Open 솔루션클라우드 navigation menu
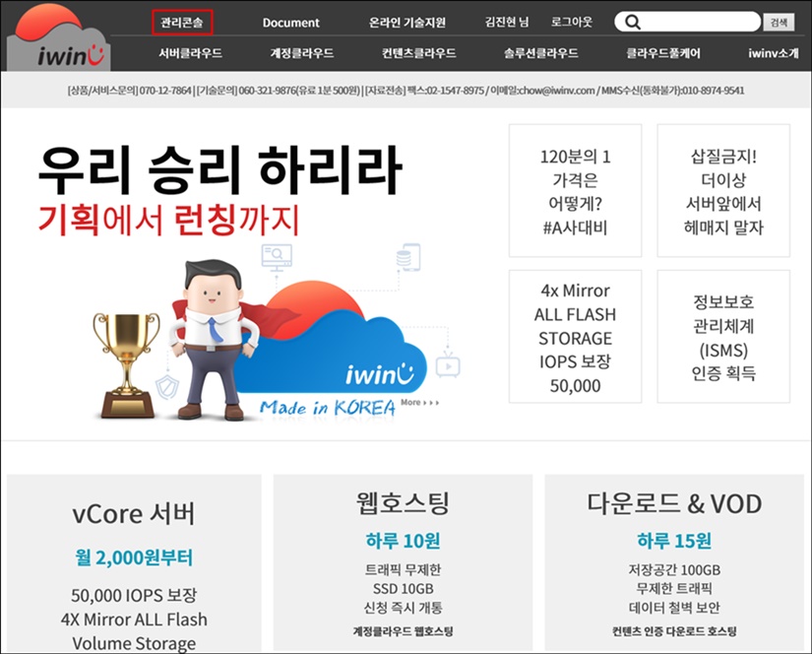The width and height of the screenshot is (812, 654). (541, 53)
